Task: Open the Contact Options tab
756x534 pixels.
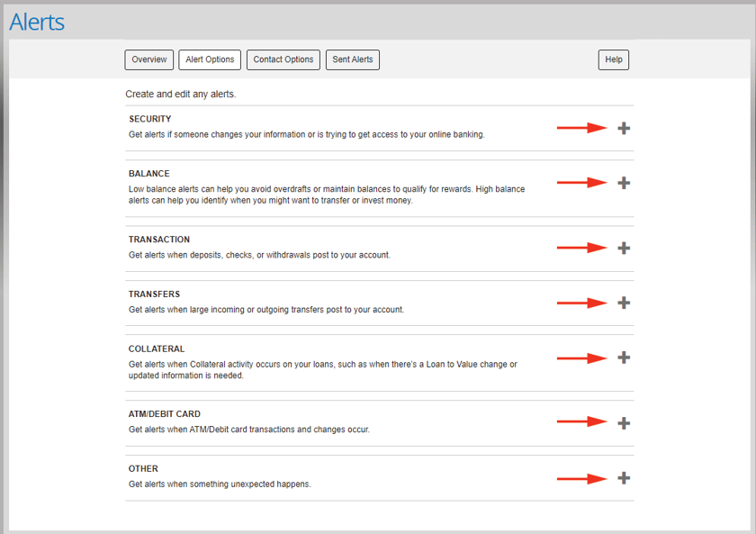Action: 283,59
